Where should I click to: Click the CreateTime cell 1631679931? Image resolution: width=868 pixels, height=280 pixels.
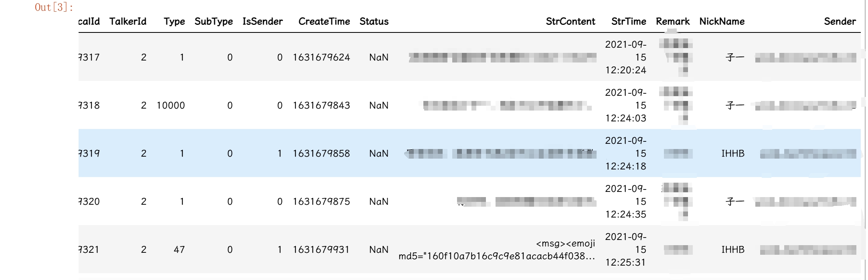[x=321, y=250]
